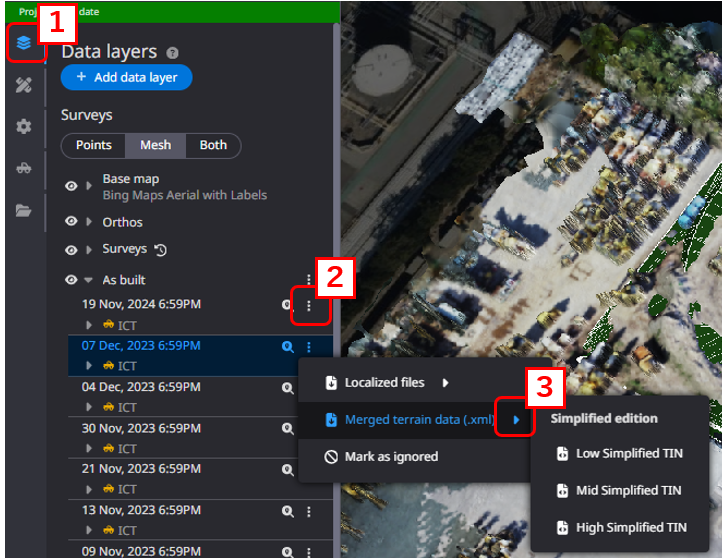Open the As built more-options menu

[309, 279]
